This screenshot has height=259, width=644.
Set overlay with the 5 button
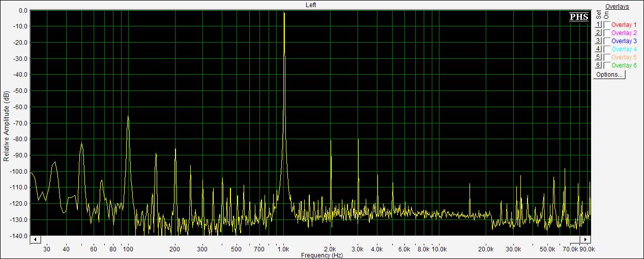[x=599, y=57]
